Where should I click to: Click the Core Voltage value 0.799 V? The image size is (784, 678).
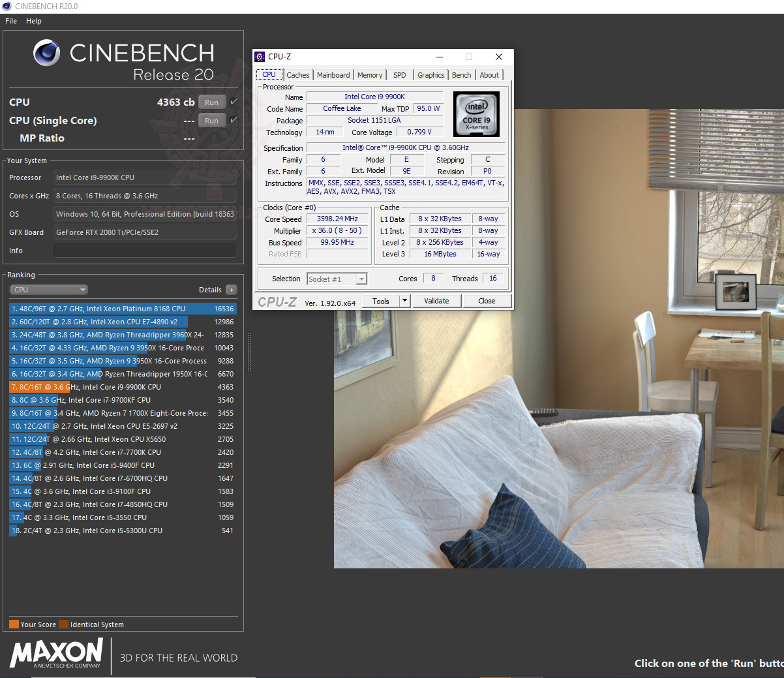click(x=419, y=132)
